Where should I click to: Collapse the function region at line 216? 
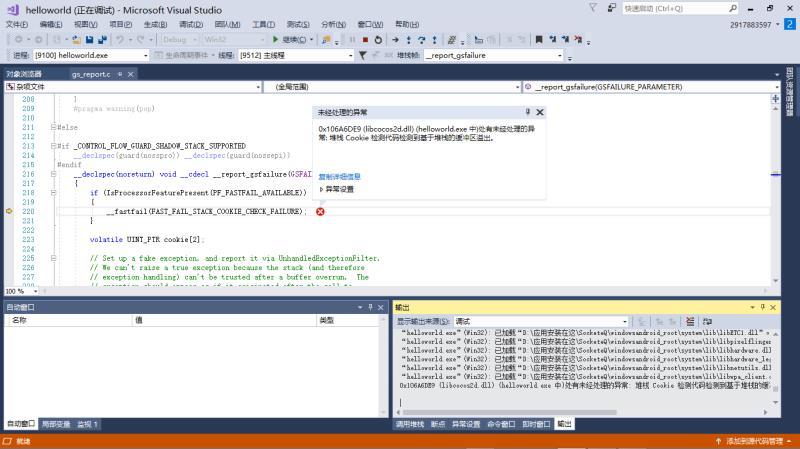click(54, 174)
